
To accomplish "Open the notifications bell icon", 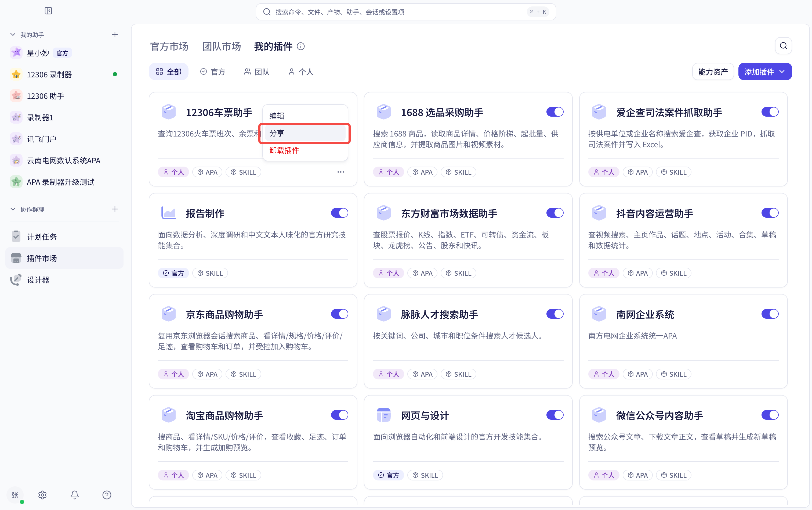I will (74, 494).
